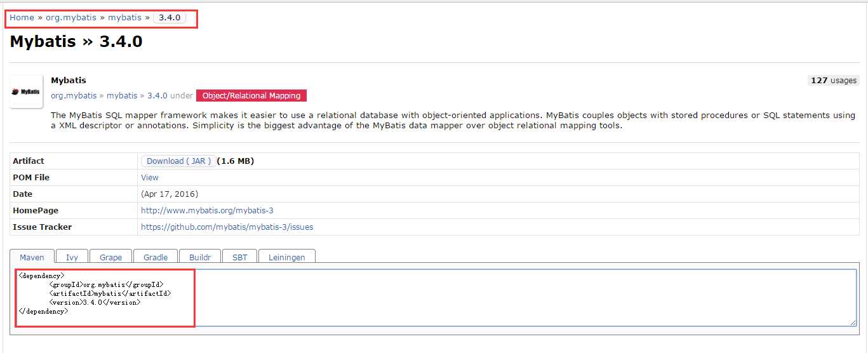This screenshot has height=353, width=868.
Task: Go to Home in breadcrumb
Action: click(x=22, y=18)
